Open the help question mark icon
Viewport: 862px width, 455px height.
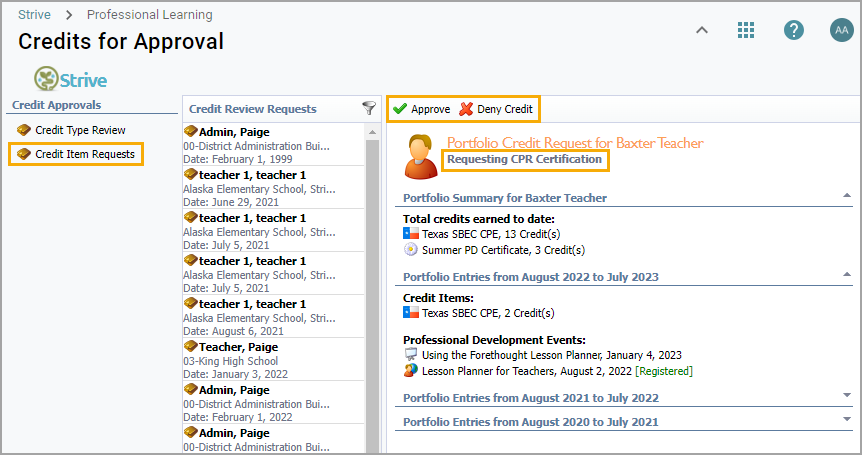click(x=793, y=30)
